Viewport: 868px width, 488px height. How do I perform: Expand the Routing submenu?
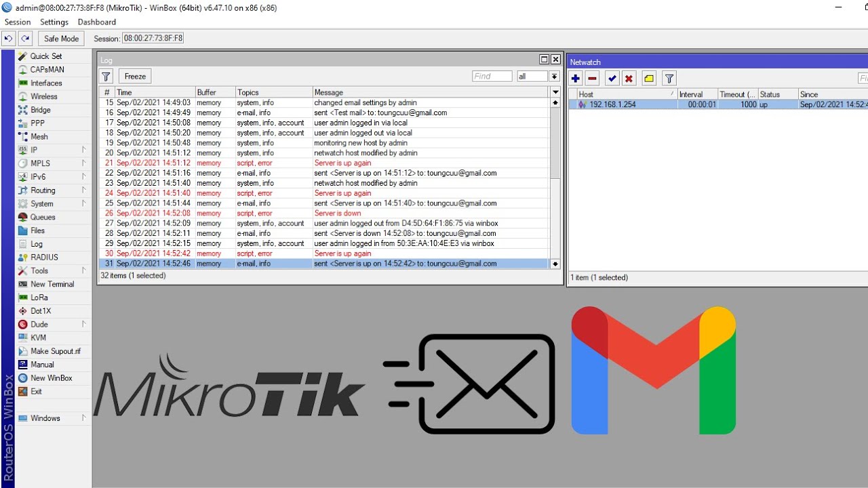pyautogui.click(x=53, y=190)
